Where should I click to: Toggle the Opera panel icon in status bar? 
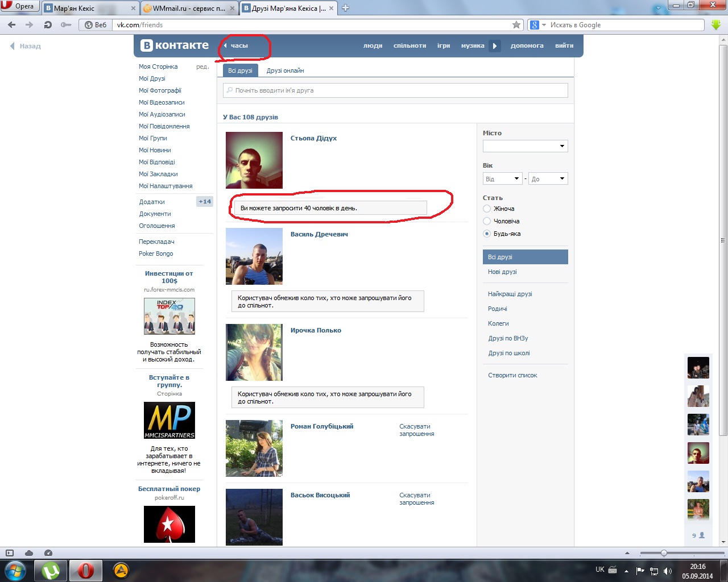pyautogui.click(x=10, y=553)
